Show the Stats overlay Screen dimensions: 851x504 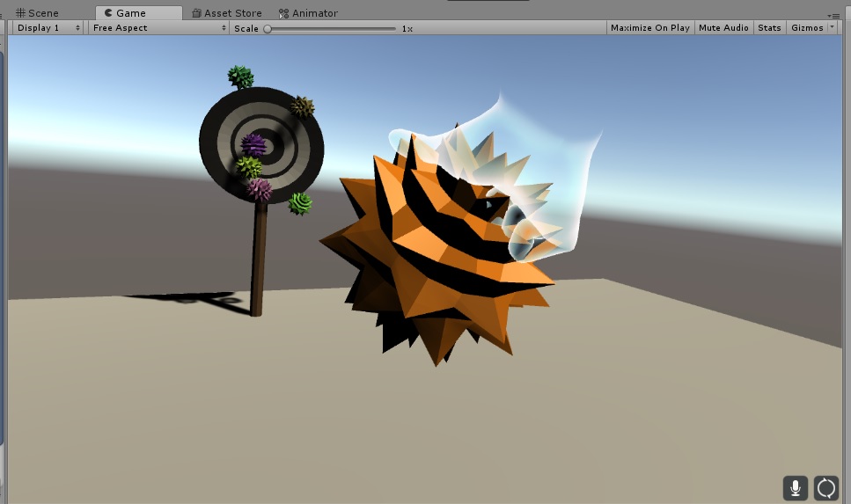[769, 28]
